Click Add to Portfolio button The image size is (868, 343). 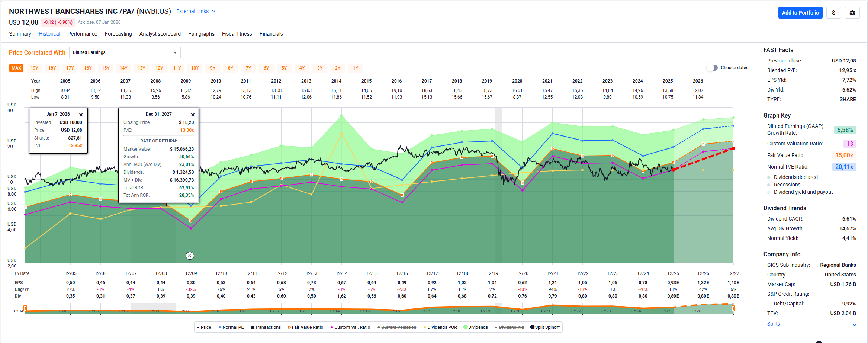(800, 13)
